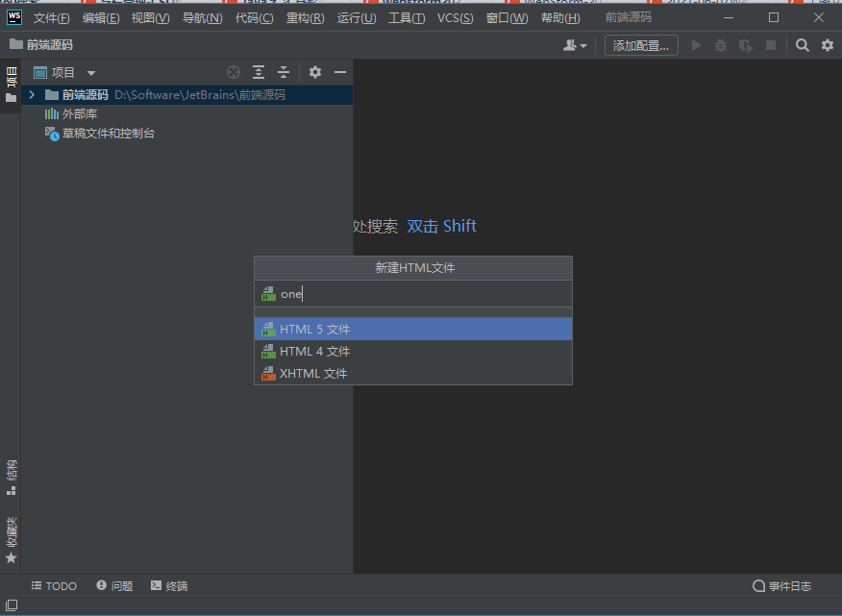Expand the 前端源码 project folder chevron
Image resolution: width=842 pixels, height=616 pixels.
(x=32, y=95)
